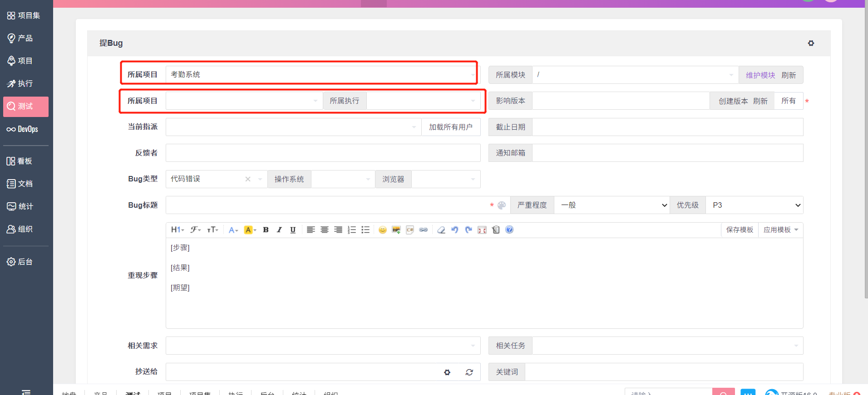Align text right in editor
Viewport: 868px width, 395px height.
pos(338,230)
